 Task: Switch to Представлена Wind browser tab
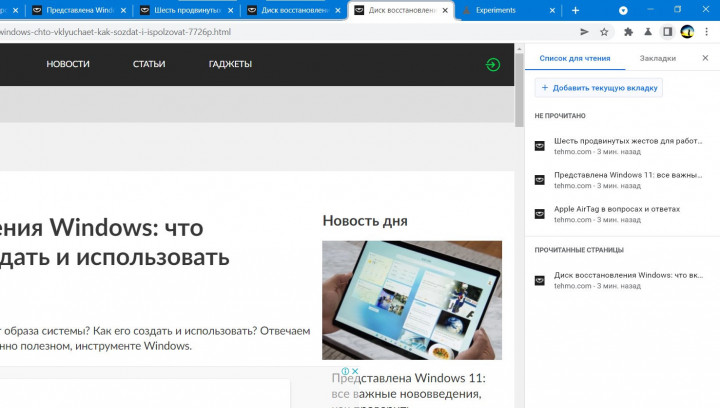coord(78,10)
